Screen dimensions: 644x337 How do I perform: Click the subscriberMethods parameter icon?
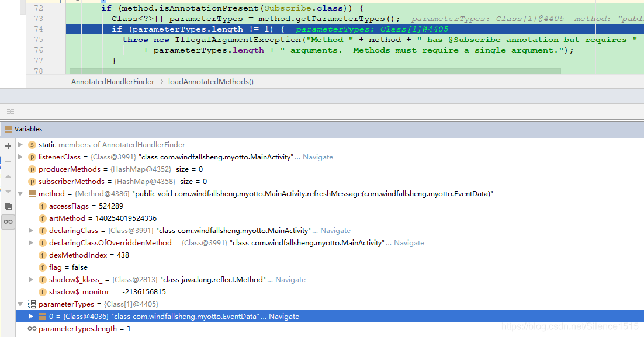click(32, 182)
